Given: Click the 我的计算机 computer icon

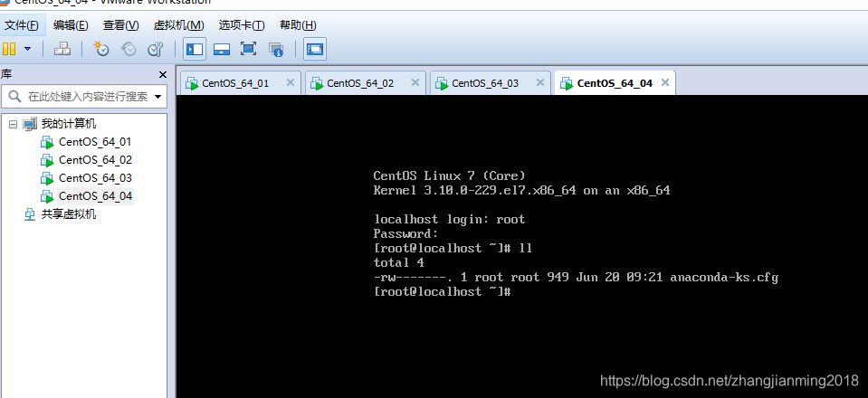Looking at the screenshot, I should 30,124.
